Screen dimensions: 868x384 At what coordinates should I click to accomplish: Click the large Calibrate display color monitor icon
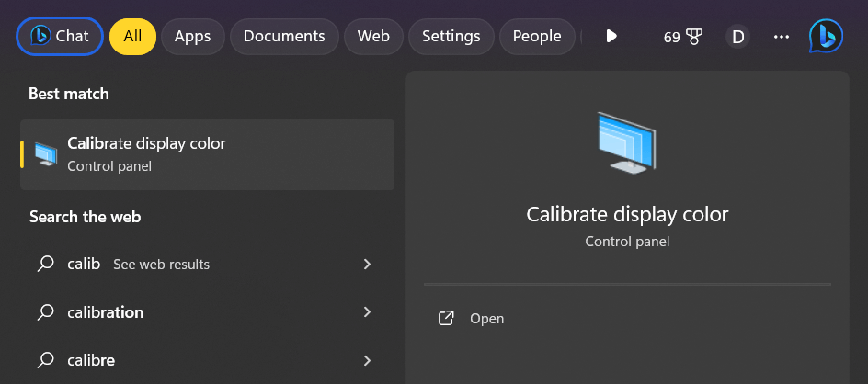pos(626,143)
